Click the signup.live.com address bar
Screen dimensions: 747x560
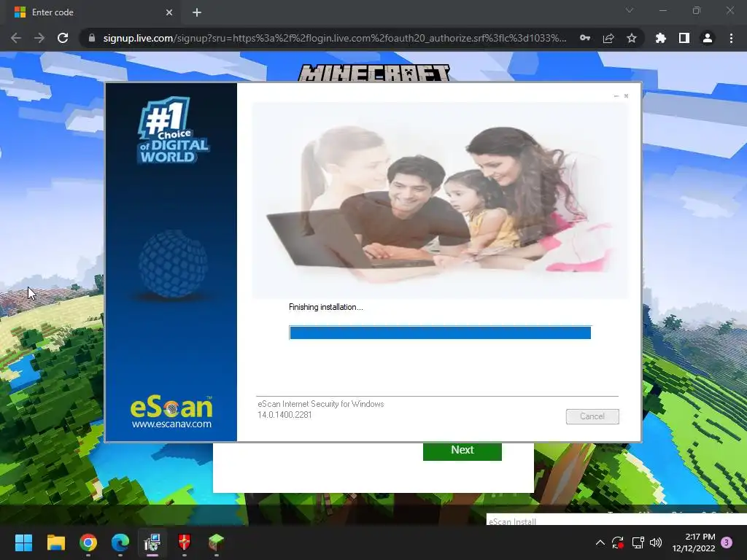[334, 38]
